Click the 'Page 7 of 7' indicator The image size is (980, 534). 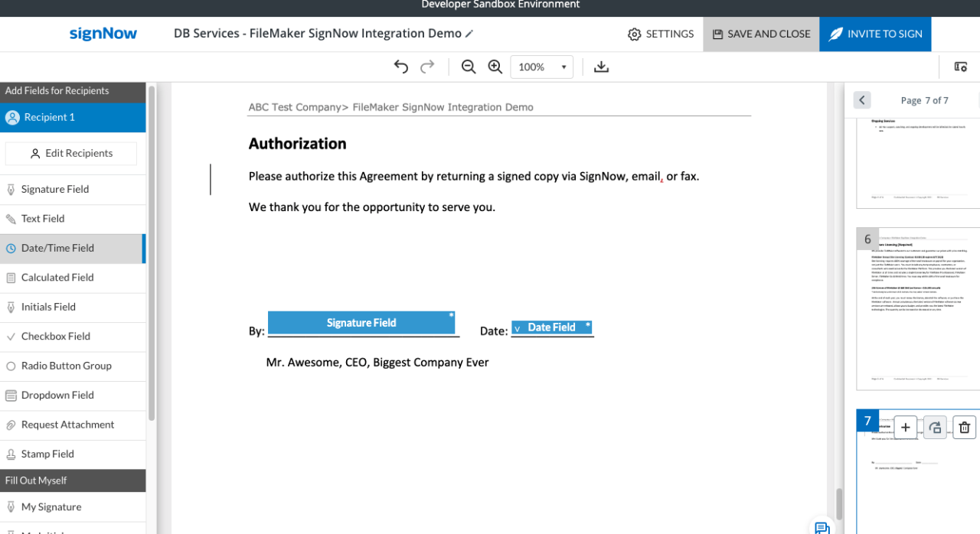(x=925, y=100)
